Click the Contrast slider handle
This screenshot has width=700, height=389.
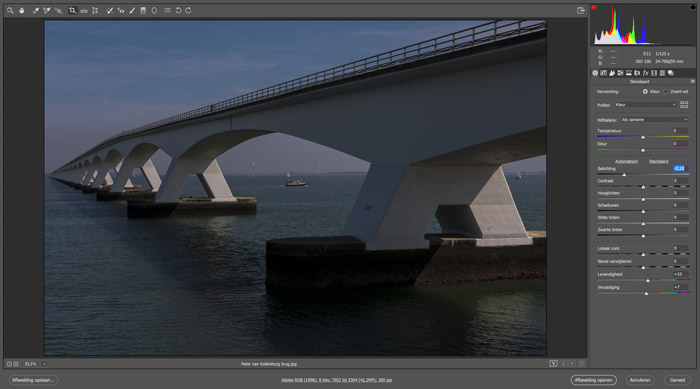pyautogui.click(x=643, y=187)
